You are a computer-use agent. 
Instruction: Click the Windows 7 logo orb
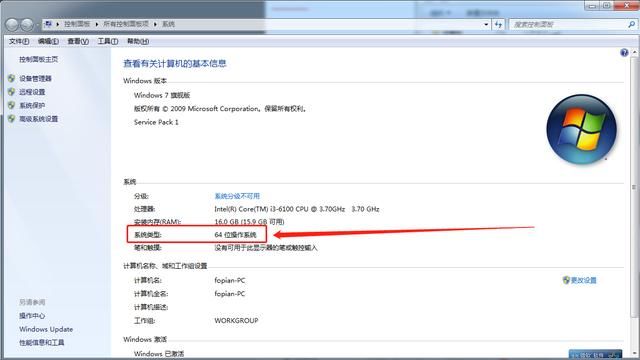(581, 129)
